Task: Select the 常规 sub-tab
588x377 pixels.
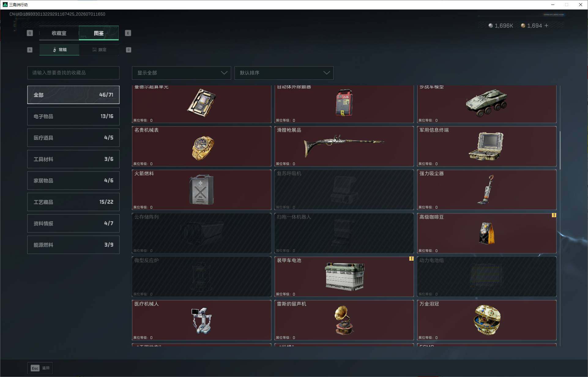Action: click(x=59, y=50)
